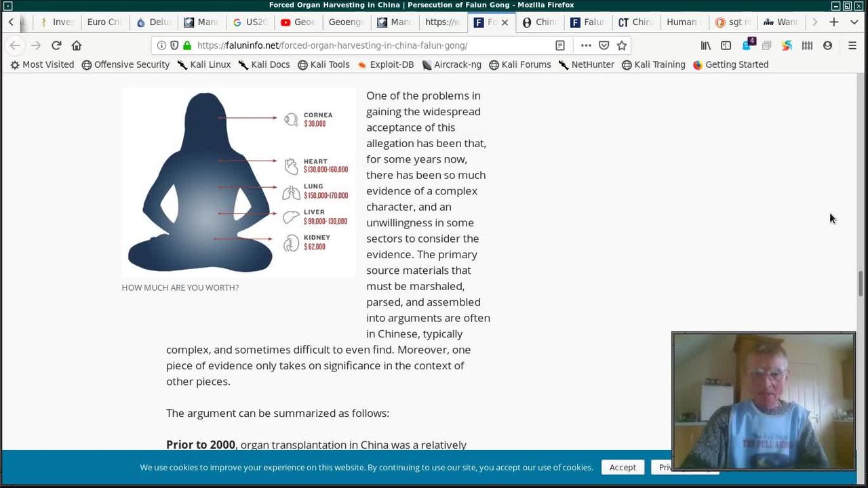Click the page vertical scrollbar thumb

[861, 283]
